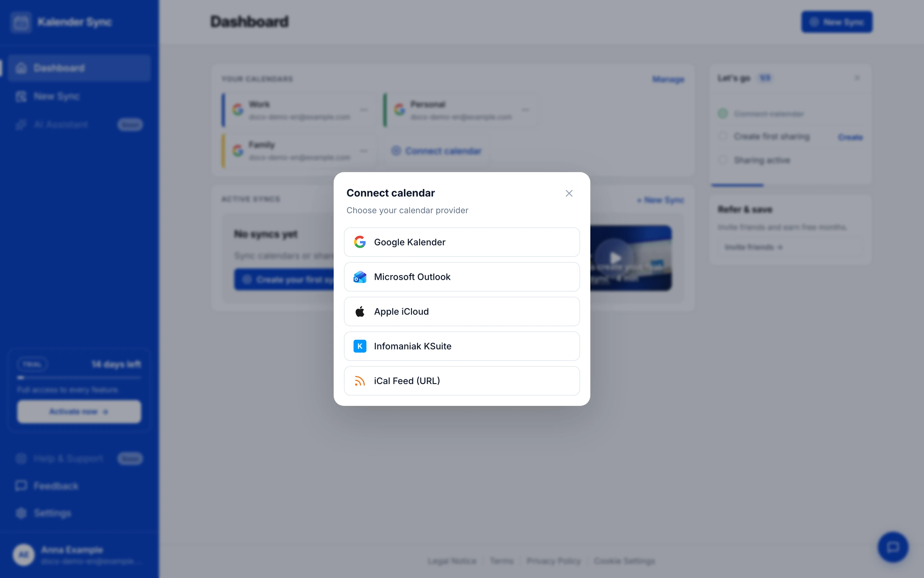Viewport: 924px width, 578px height.
Task: Click the Dashboard home icon
Action: coord(21,68)
